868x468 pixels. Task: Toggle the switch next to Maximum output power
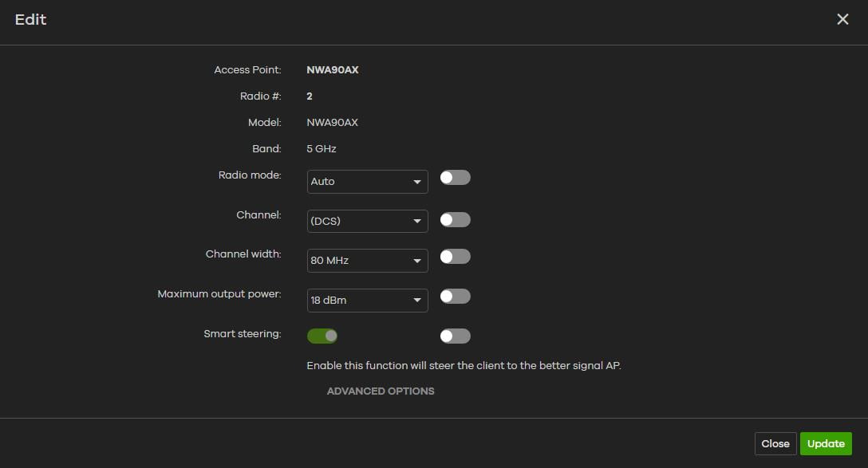[455, 297]
